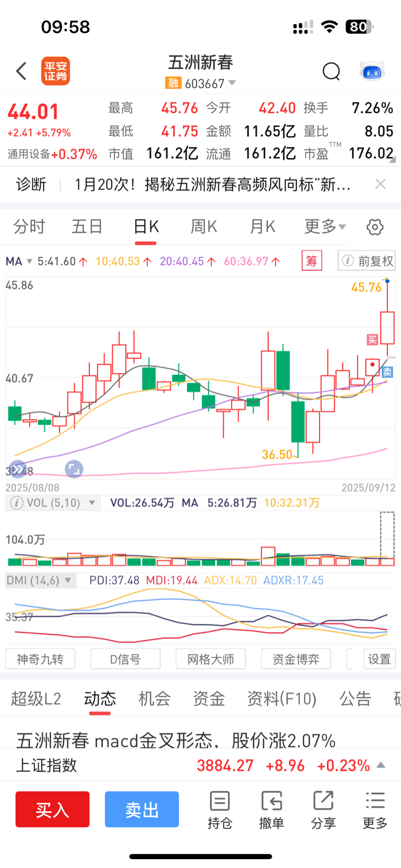
Task: Tap the red 买 marker on chart
Action: (x=372, y=340)
